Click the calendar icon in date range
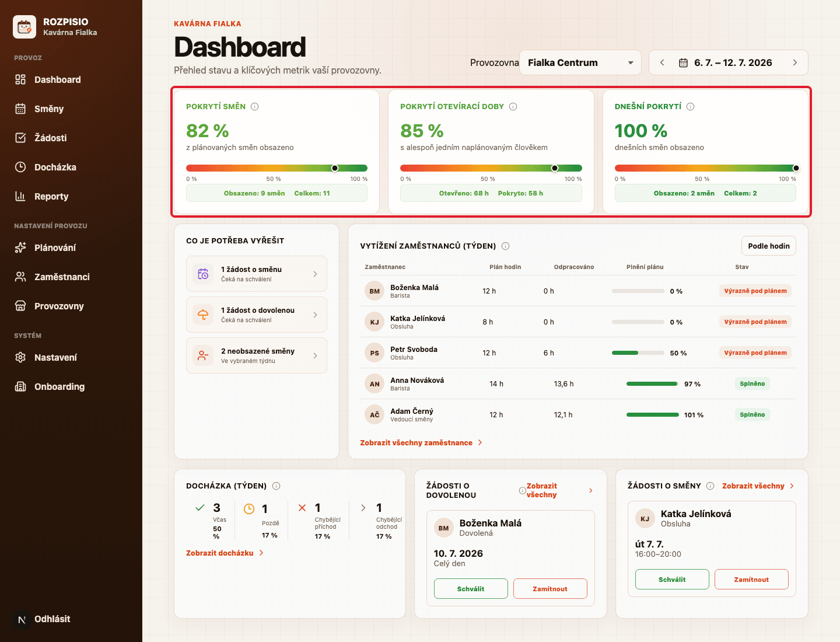The image size is (840, 642). point(683,62)
